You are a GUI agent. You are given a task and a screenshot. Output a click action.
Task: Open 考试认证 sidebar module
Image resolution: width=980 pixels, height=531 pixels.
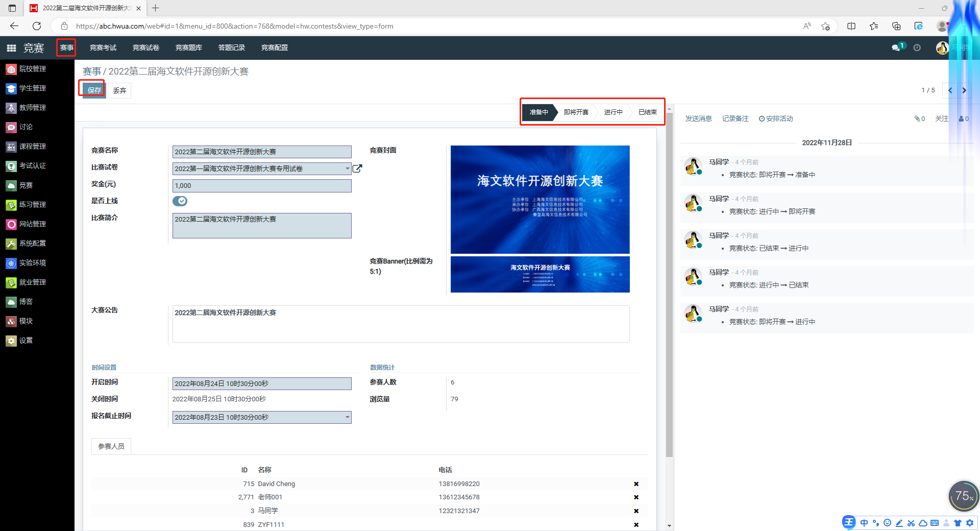coord(26,166)
